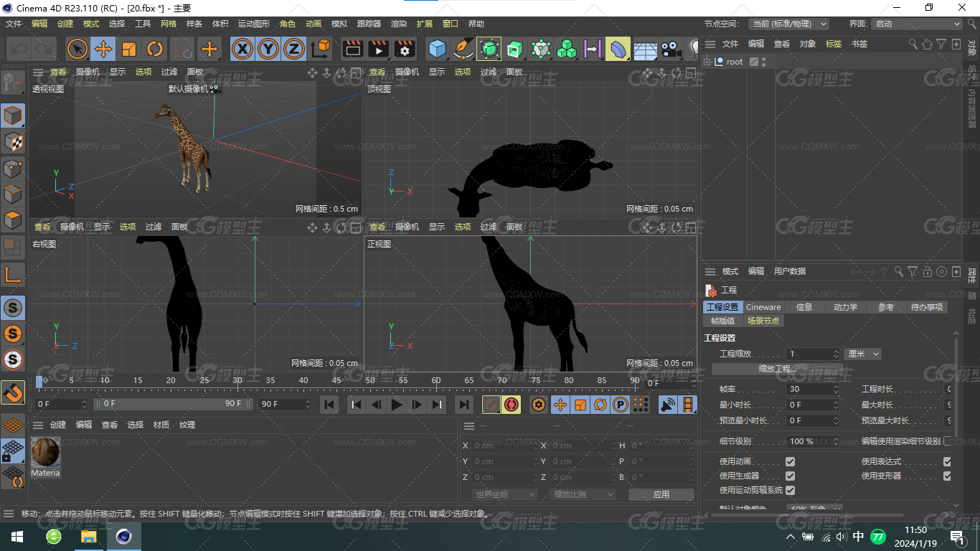Switch to Edges mode in left palette

13,194
